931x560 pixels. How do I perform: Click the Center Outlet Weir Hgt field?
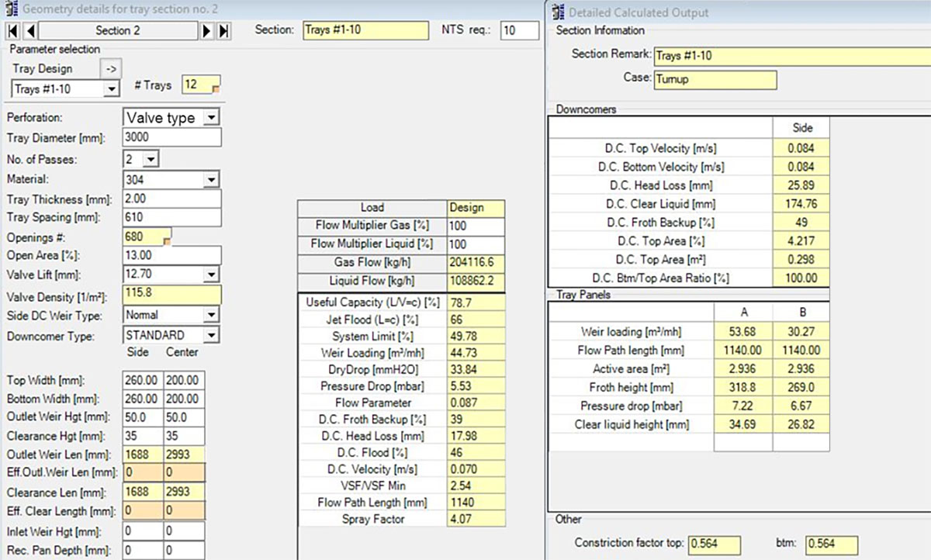[x=184, y=418]
